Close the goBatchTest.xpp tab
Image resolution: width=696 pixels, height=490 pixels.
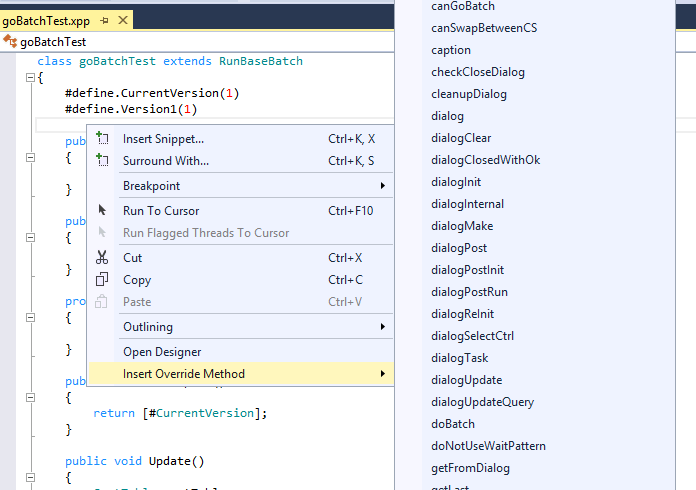(x=123, y=20)
